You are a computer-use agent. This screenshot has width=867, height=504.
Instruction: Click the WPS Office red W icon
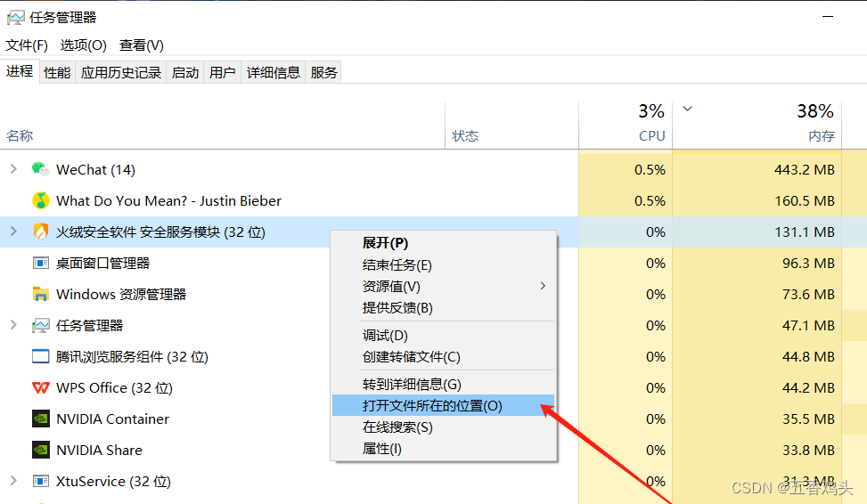40,388
